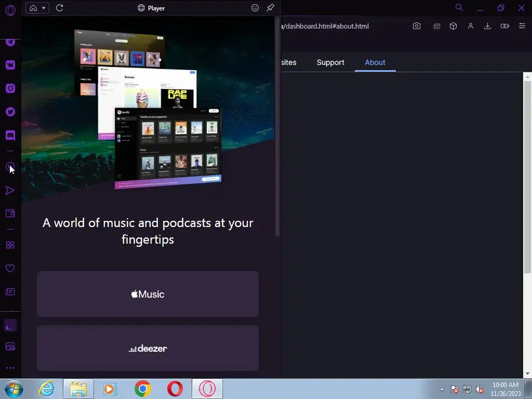Screen dimensions: 532x399
Task: Click the Player panel home icon
Action: (x=33, y=8)
